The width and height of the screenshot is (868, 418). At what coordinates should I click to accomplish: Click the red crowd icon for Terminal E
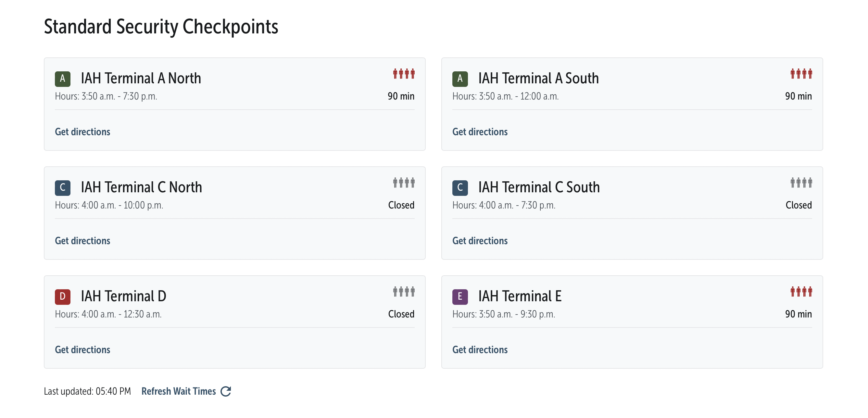coord(801,292)
